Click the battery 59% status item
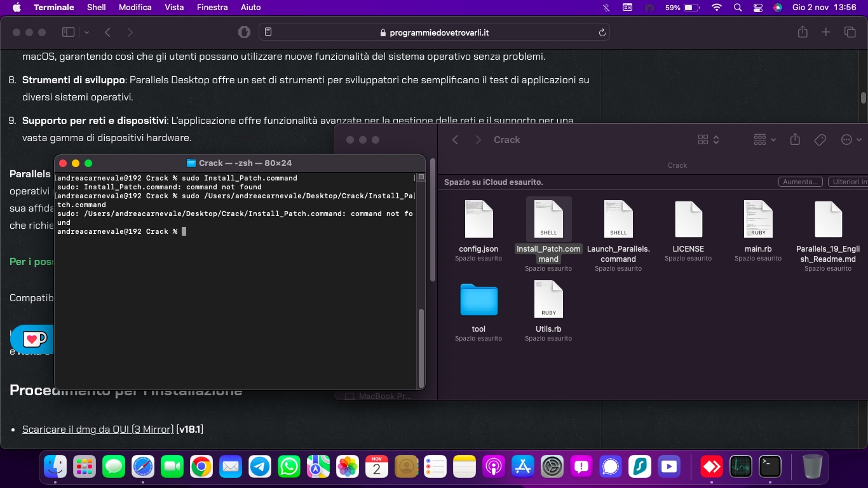868x488 pixels. [x=682, y=8]
